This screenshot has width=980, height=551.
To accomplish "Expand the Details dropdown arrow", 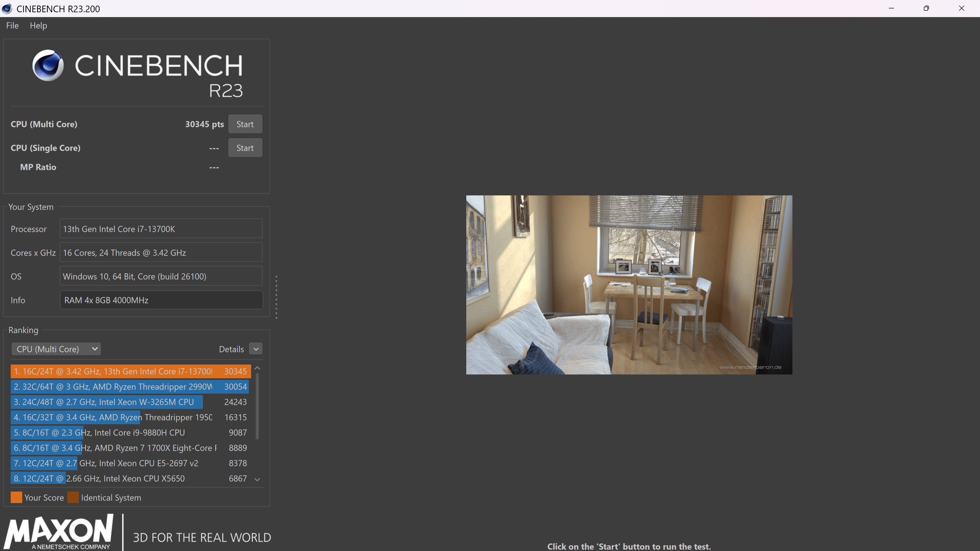I will [256, 349].
